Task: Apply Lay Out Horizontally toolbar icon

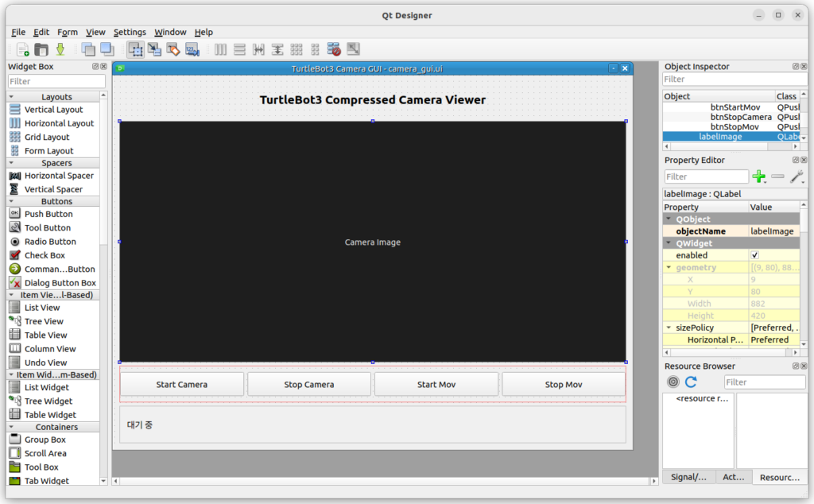Action: tap(221, 49)
